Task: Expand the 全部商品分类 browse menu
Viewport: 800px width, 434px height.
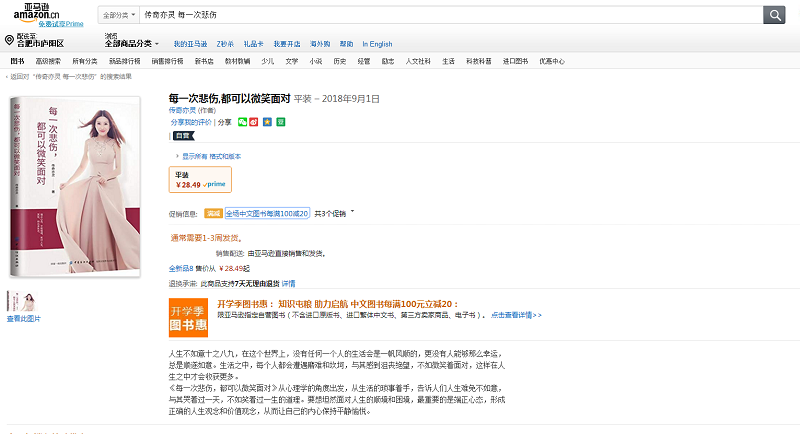Action: tap(131, 43)
